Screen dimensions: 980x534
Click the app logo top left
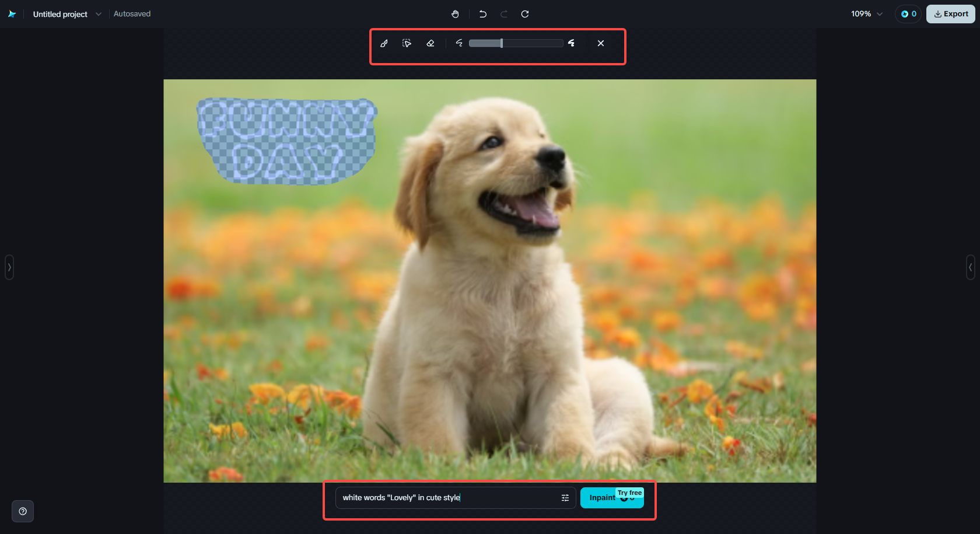click(12, 13)
